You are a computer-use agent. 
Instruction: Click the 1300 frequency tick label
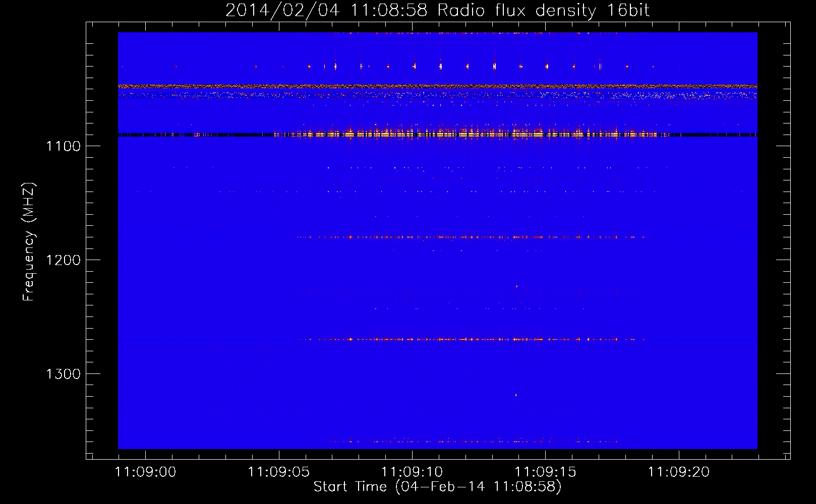[x=63, y=374]
